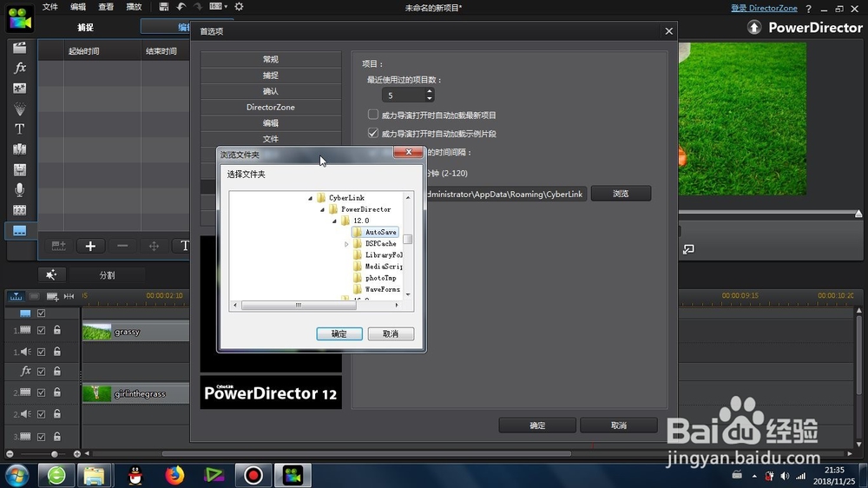The height and width of the screenshot is (488, 868).
Task: Click the timeline zoom slider handle
Action: (x=54, y=454)
